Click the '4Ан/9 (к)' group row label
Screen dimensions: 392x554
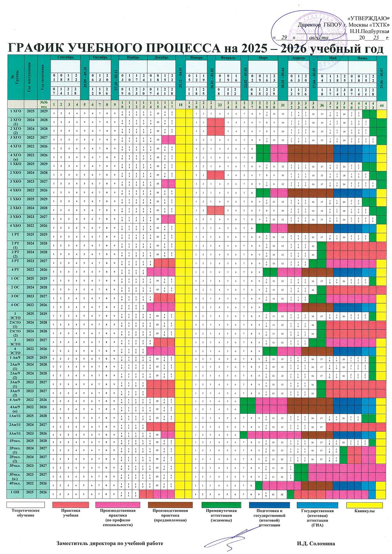point(16,409)
